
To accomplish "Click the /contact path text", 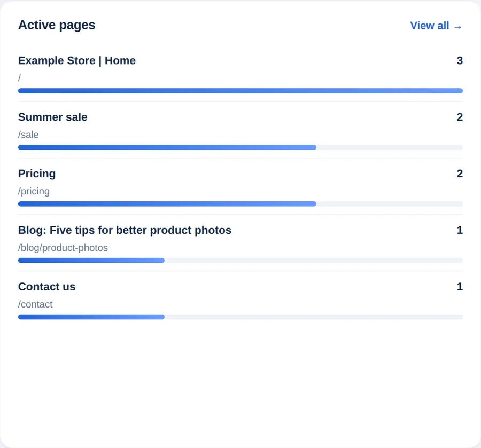I will click(35, 304).
